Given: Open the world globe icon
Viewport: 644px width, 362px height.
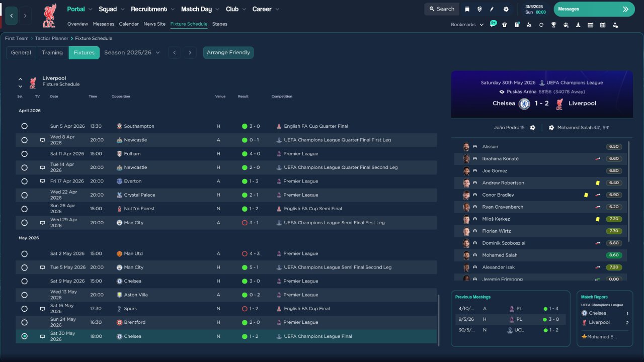Looking at the screenshot, I should coord(479,9).
